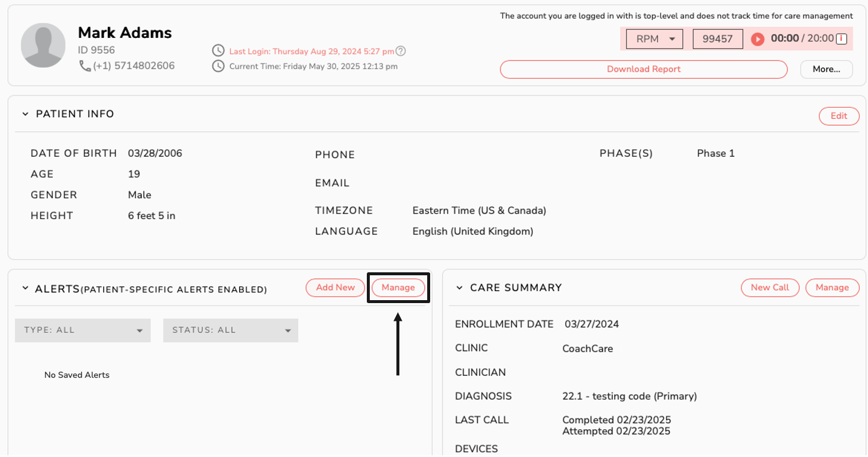Edit the patient info
The image size is (868, 457).
click(838, 116)
